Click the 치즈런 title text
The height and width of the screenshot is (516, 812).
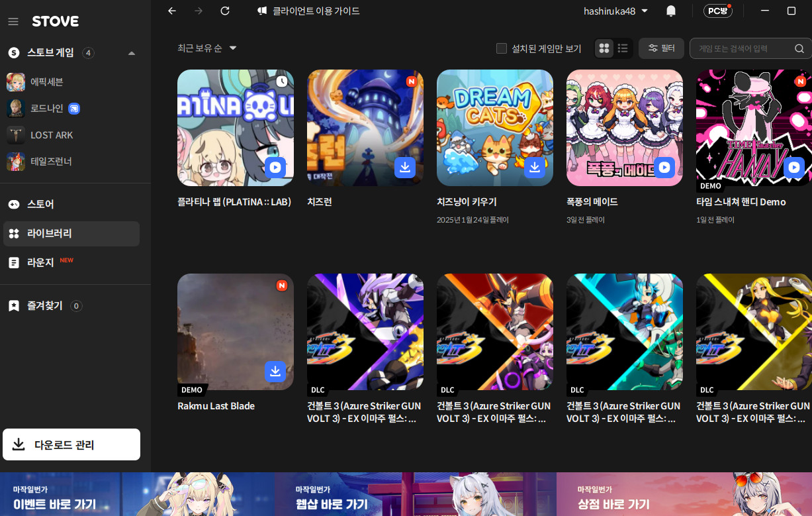tap(320, 202)
